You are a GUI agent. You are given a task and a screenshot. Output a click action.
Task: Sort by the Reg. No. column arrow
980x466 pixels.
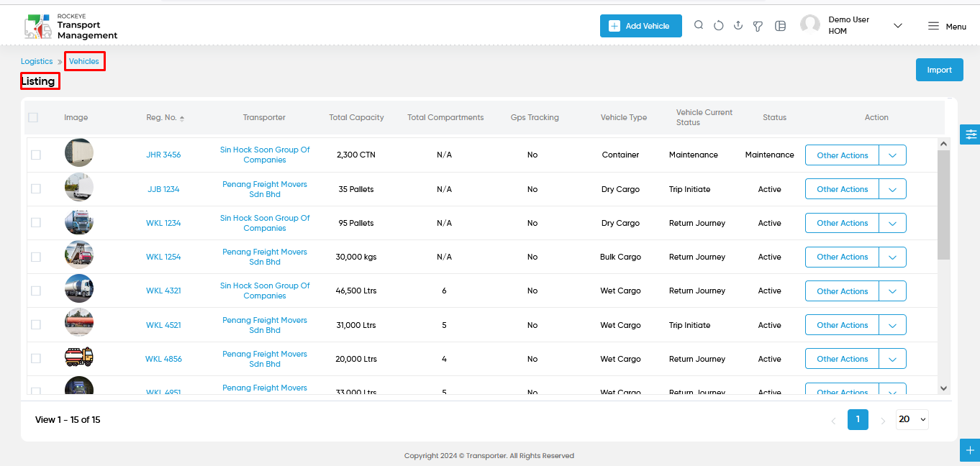click(x=182, y=118)
